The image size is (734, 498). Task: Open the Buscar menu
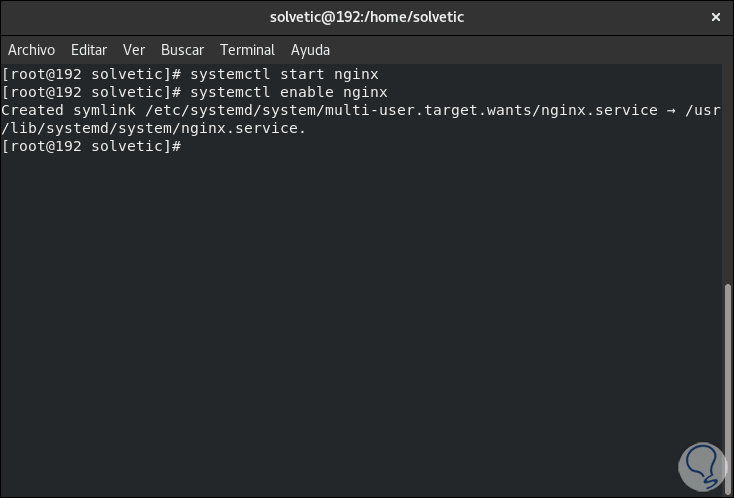182,50
